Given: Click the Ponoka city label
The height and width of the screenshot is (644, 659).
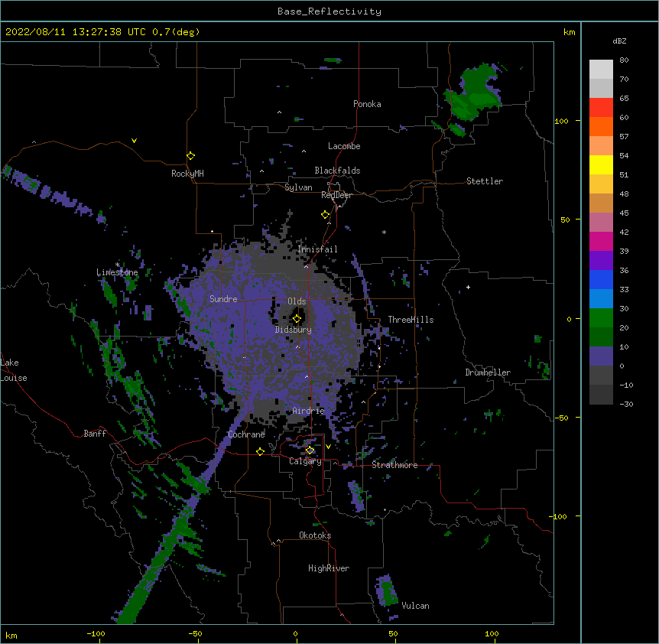Looking at the screenshot, I should pyautogui.click(x=367, y=104).
